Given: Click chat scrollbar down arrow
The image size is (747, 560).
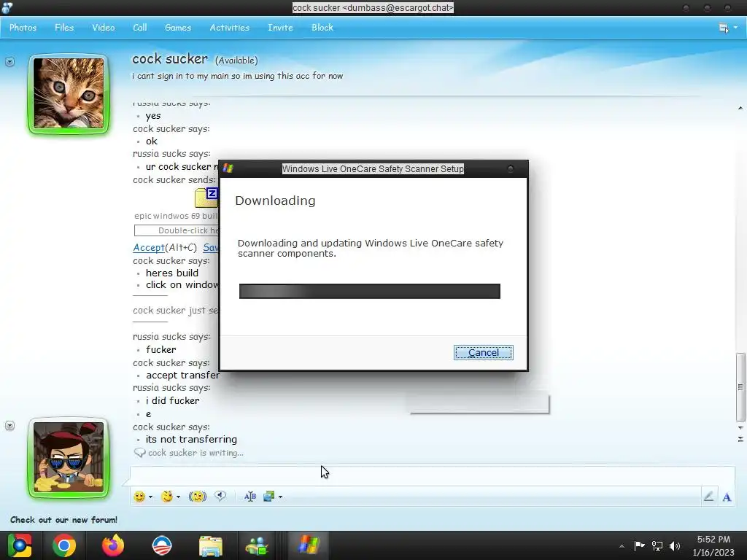Looking at the screenshot, I should coord(740,427).
